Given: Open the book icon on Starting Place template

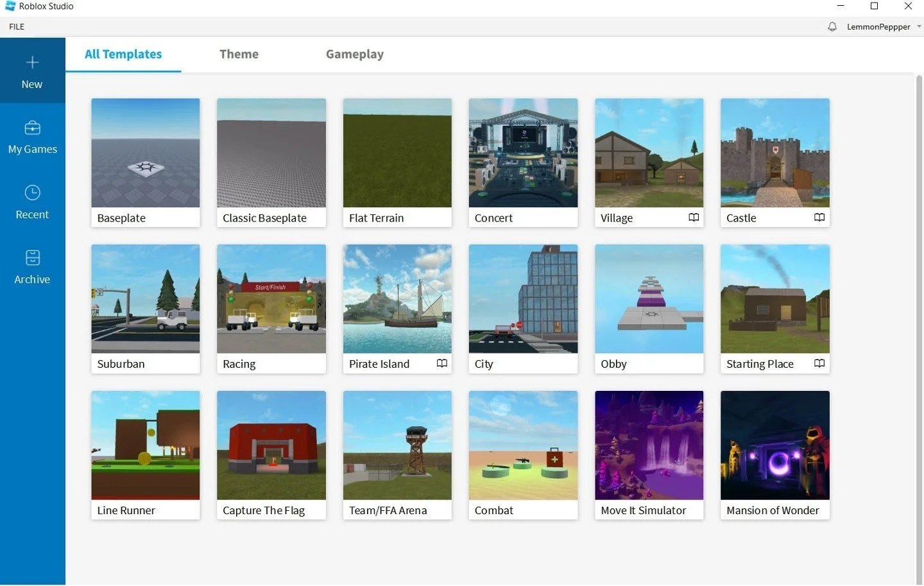Looking at the screenshot, I should [x=819, y=363].
